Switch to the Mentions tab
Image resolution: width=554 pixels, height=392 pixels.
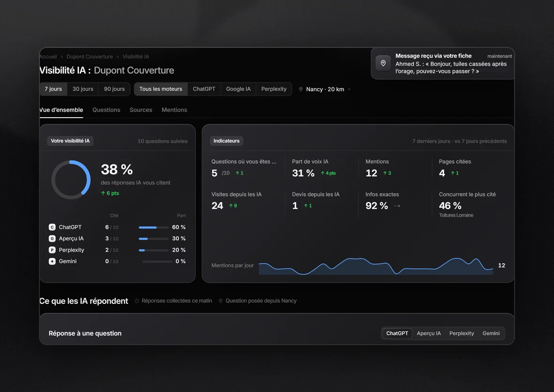pyautogui.click(x=174, y=110)
